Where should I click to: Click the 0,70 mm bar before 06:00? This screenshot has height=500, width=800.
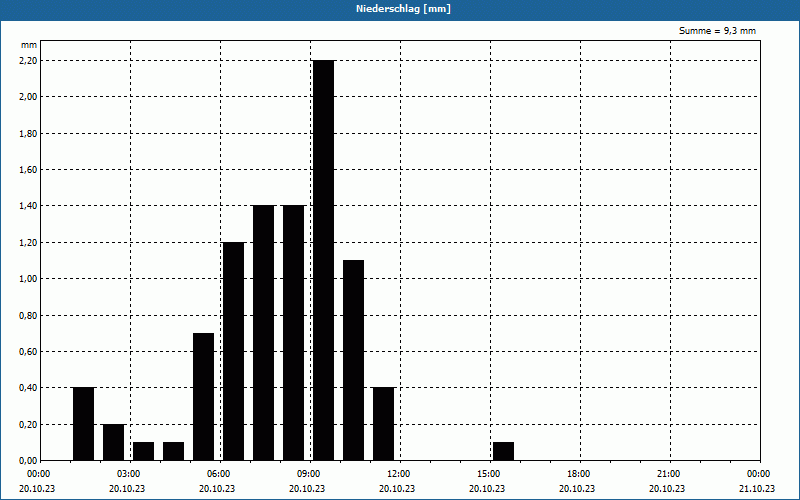tap(204, 396)
